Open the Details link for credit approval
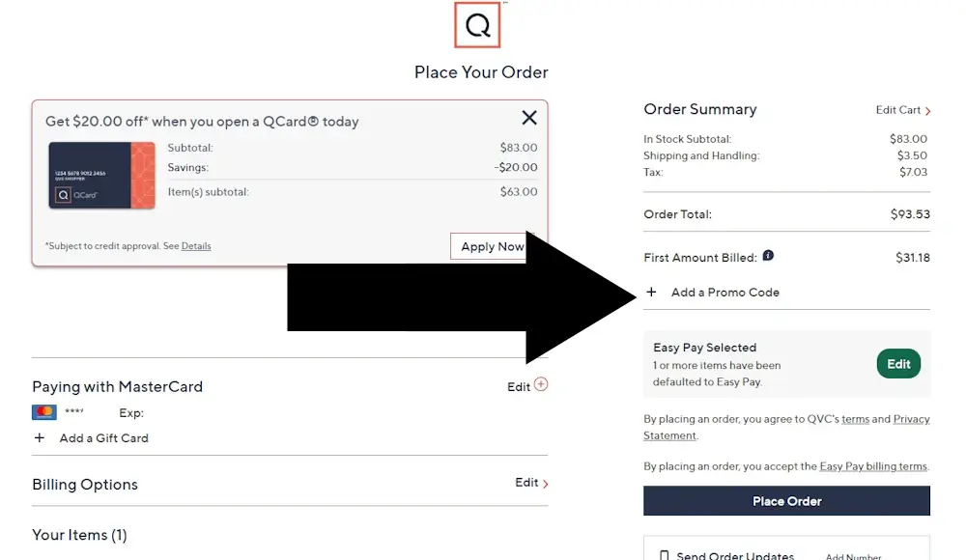This screenshot has width=966, height=560. click(196, 245)
